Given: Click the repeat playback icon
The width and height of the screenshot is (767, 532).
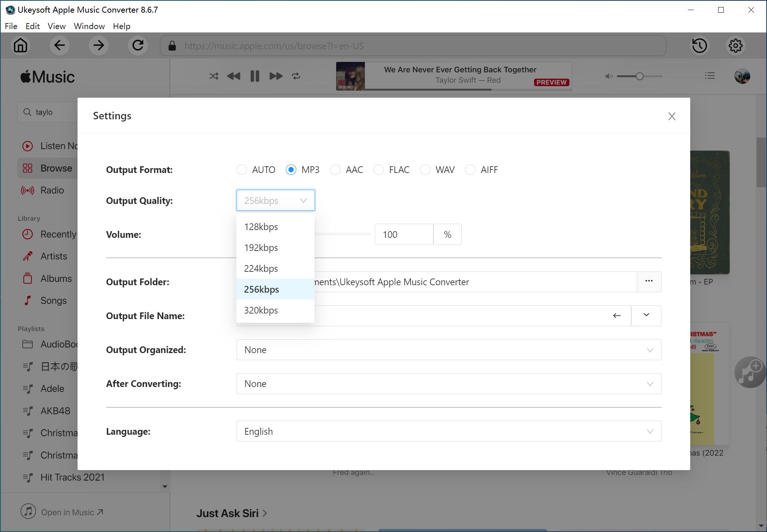Looking at the screenshot, I should pos(297,76).
